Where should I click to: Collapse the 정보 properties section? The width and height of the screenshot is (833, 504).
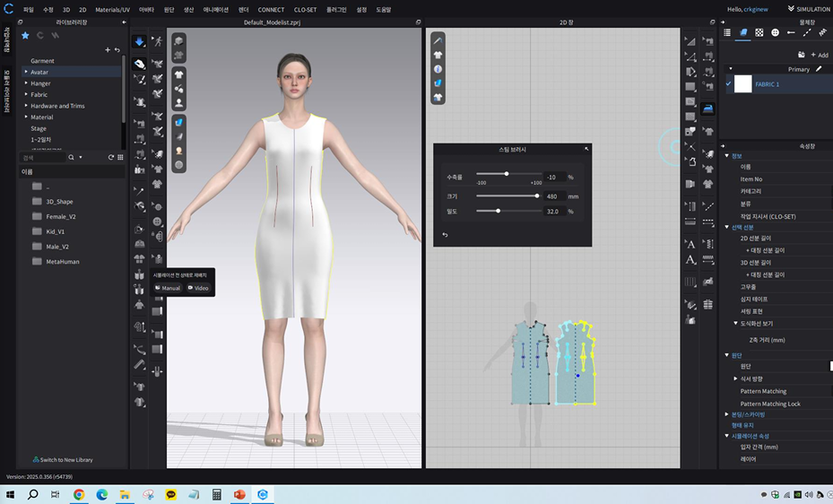(727, 156)
